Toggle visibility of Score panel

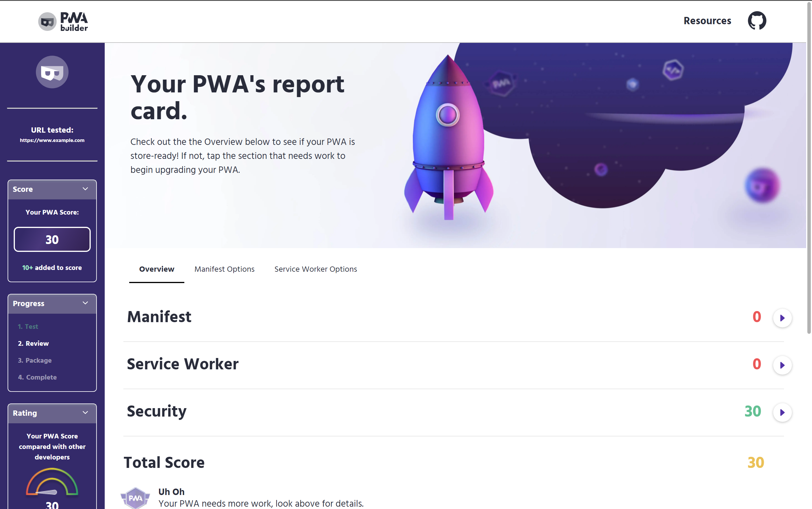86,189
